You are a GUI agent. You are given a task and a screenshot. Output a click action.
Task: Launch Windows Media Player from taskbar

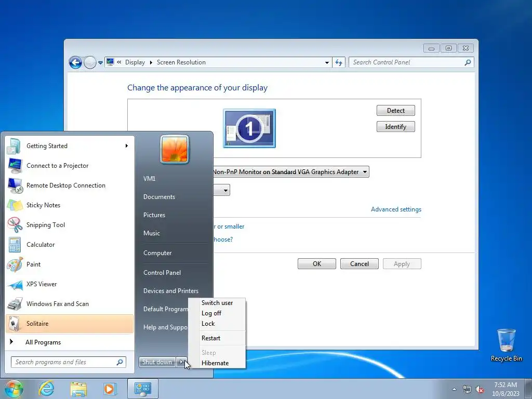110,389
